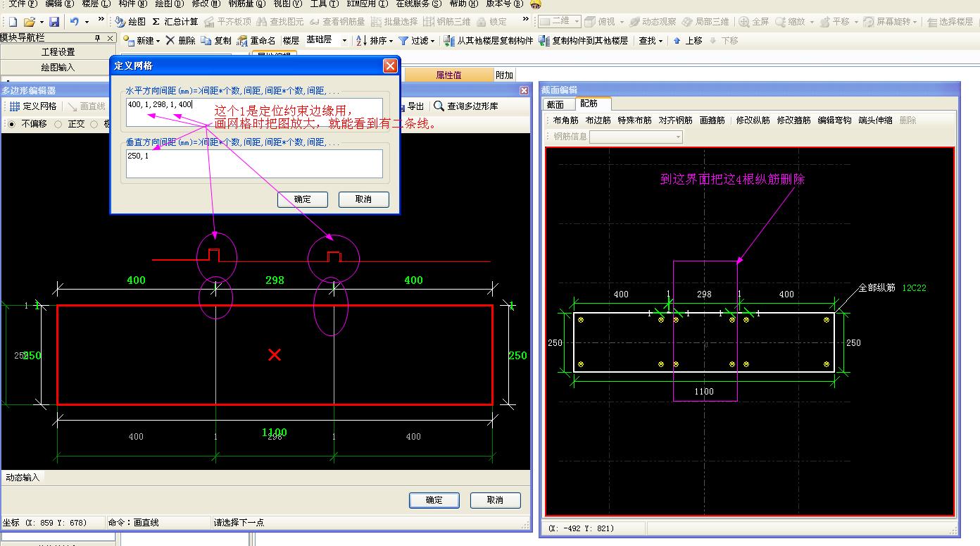Viewport: 980px width, 546px height.
Task: Click the horizontal spacing input field
Action: pos(254,113)
